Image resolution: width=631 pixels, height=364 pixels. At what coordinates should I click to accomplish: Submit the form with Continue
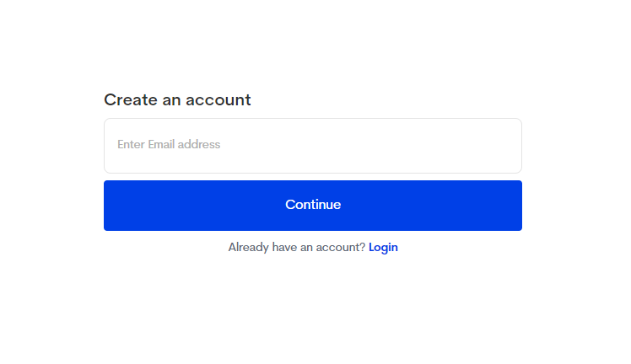(x=313, y=206)
